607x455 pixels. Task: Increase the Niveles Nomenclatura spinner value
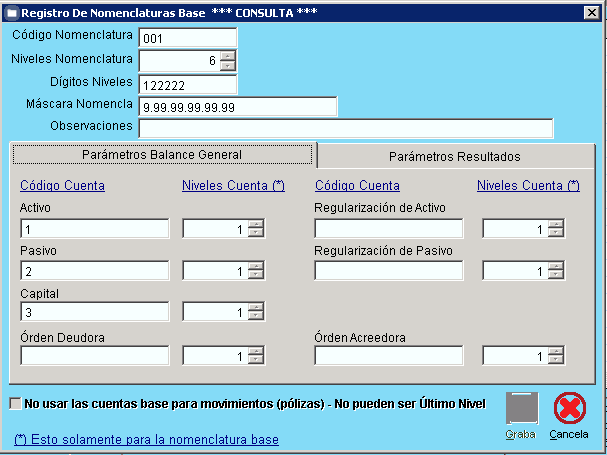click(x=227, y=55)
